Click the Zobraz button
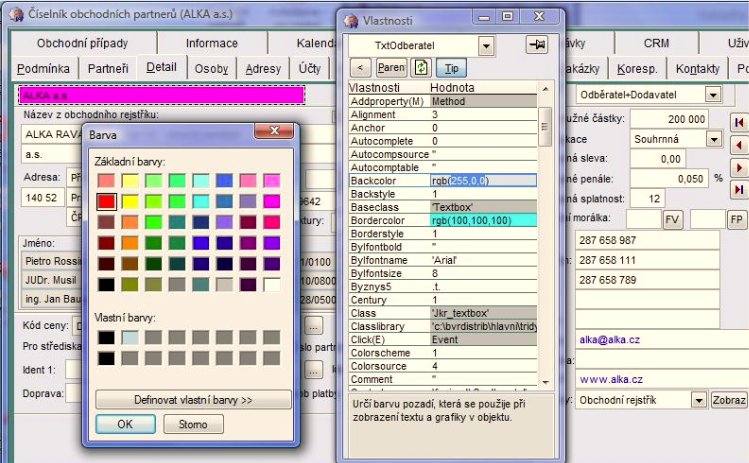Image resolution: width=749 pixels, height=463 pixels. click(729, 400)
